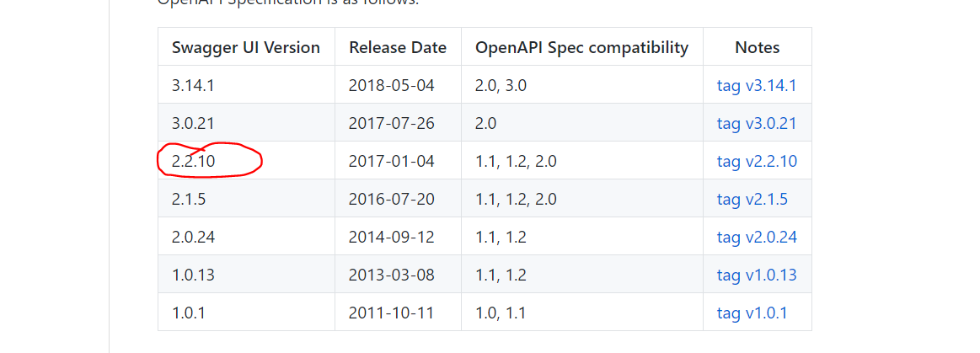Click release date 2018-05-04
Viewport: 980px width, 353px height.
(x=398, y=85)
